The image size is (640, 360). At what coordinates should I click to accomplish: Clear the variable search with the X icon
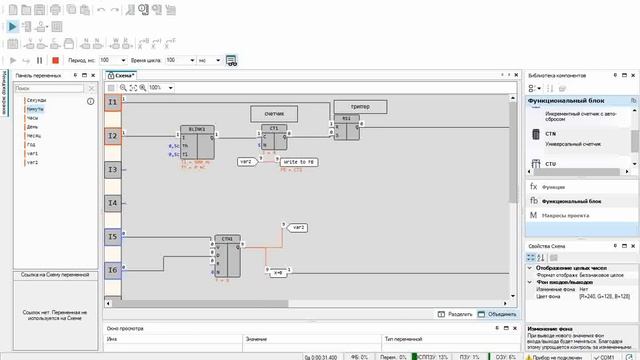point(91,88)
